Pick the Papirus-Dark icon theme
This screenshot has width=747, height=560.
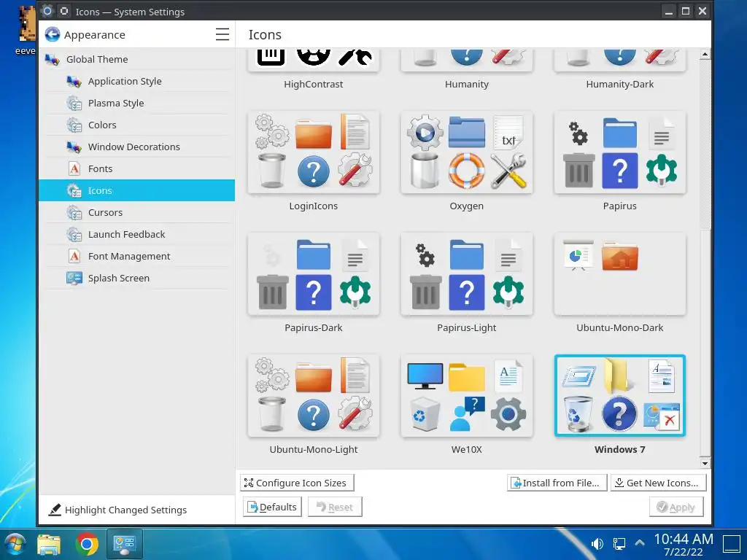(314, 274)
